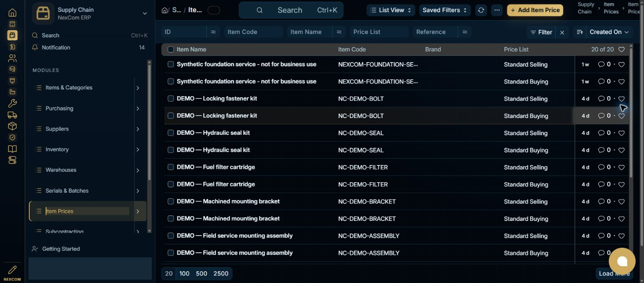Open the shield quality rail icon

[12, 137]
